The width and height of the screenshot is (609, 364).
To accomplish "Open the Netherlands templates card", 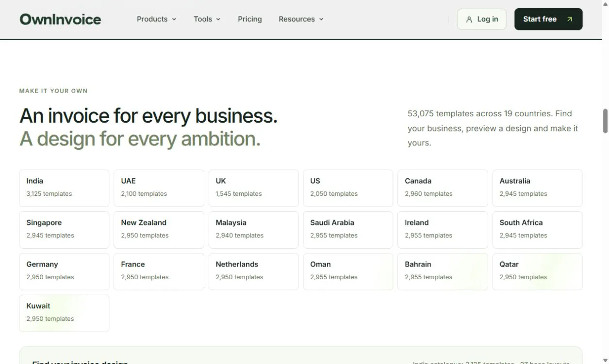I will (x=254, y=271).
